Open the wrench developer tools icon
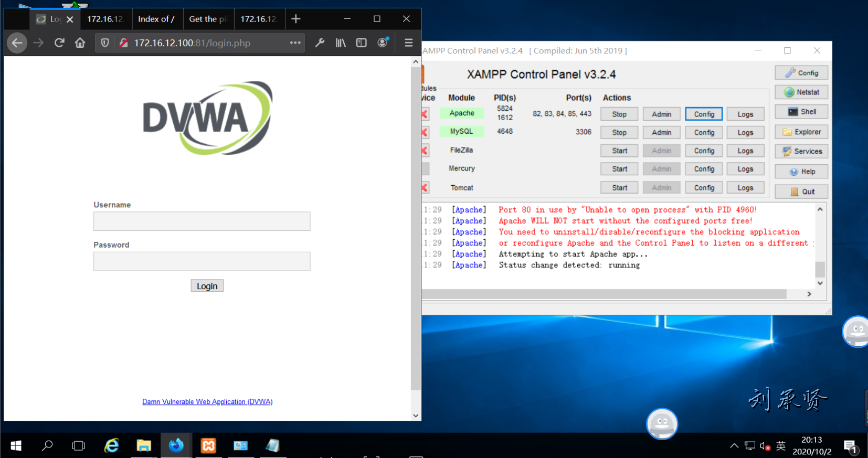This screenshot has width=868, height=458. 320,43
